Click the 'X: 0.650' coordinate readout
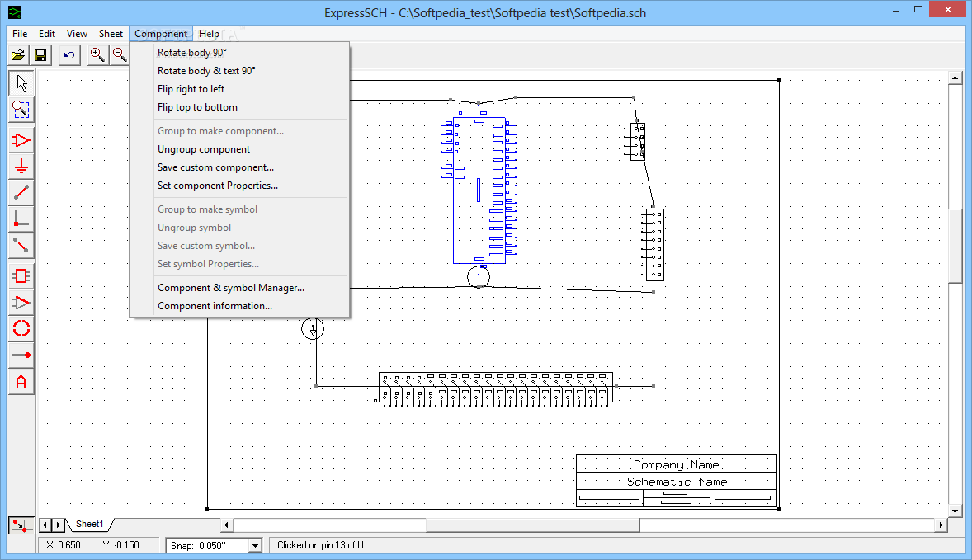This screenshot has width=972, height=560. coord(64,545)
